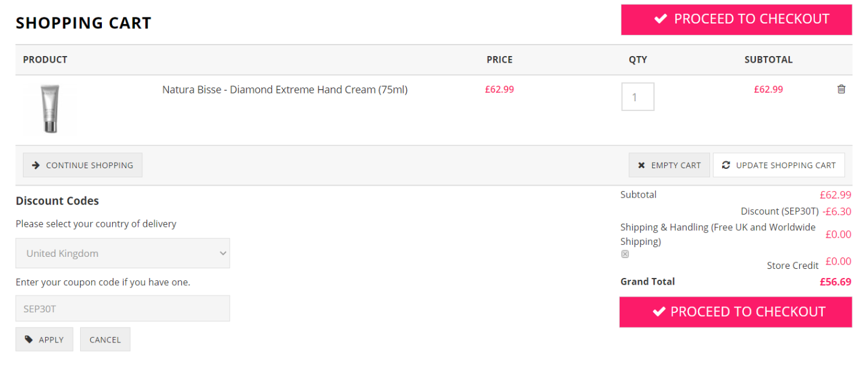This screenshot has width=868, height=369.
Task: Click the X icon on Empty Cart
Action: pos(641,165)
